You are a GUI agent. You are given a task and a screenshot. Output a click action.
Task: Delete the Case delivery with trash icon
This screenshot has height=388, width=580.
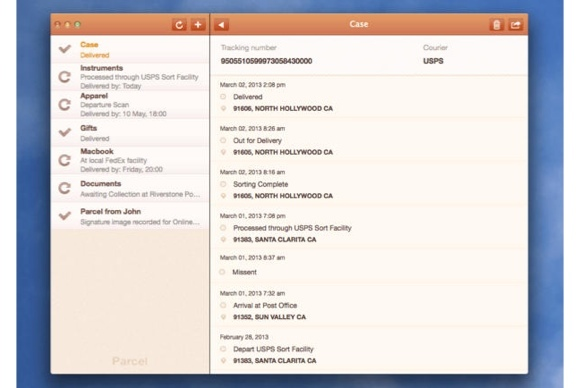[x=496, y=25]
